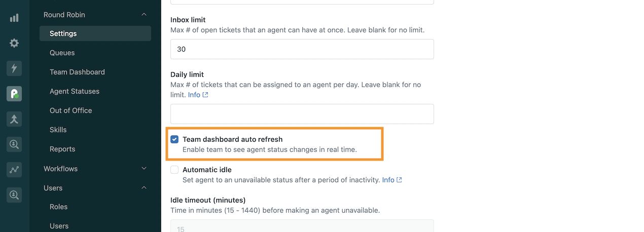Open the bar chart reporting icon

click(x=14, y=18)
